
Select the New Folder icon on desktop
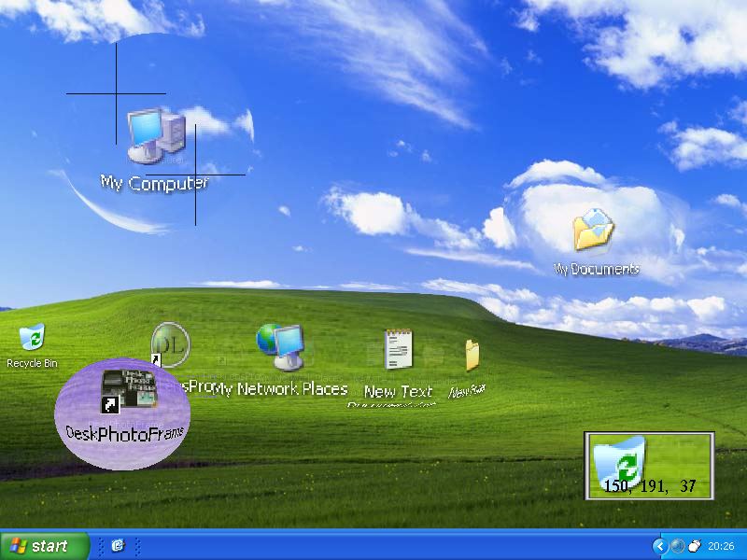pos(472,356)
